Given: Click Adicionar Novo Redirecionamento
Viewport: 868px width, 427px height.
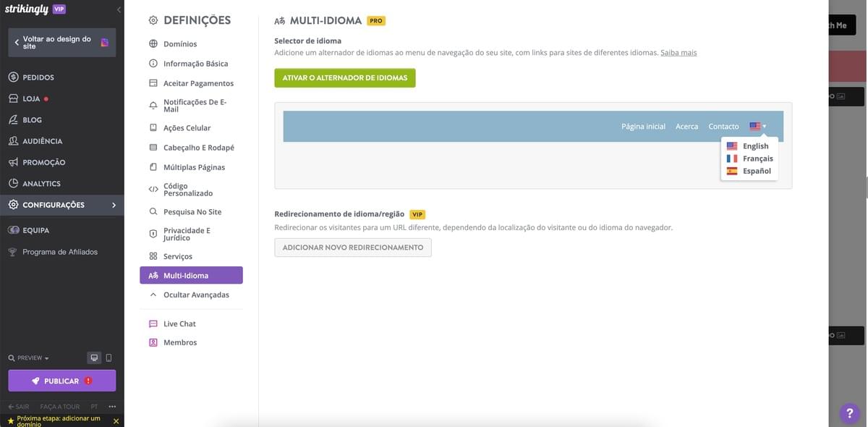Looking at the screenshot, I should 353,248.
